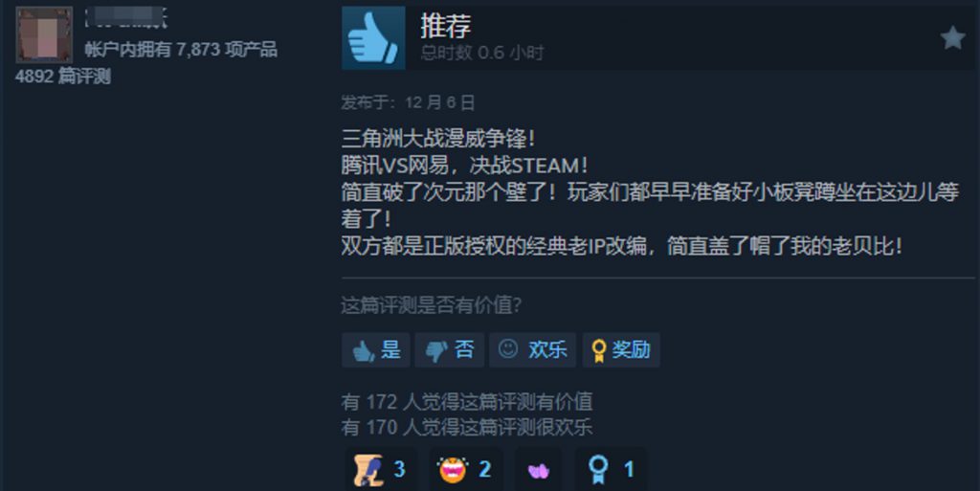The width and height of the screenshot is (980, 491).
Task: Vote 否 (no) on this review
Action: tap(449, 349)
